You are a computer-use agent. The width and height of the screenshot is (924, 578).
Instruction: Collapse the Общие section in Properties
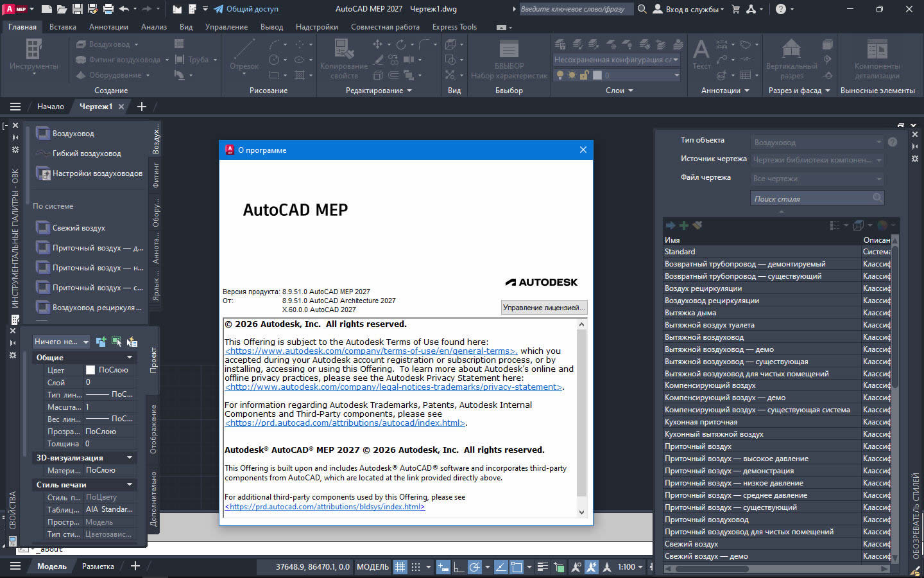pos(130,358)
